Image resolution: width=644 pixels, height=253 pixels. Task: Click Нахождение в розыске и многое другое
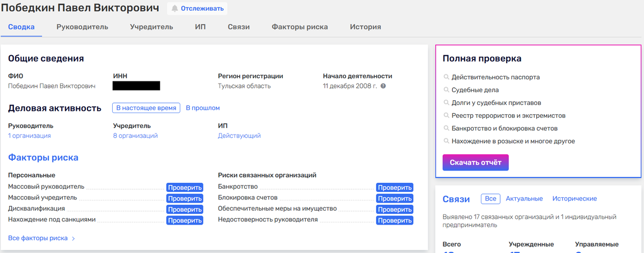tap(514, 142)
